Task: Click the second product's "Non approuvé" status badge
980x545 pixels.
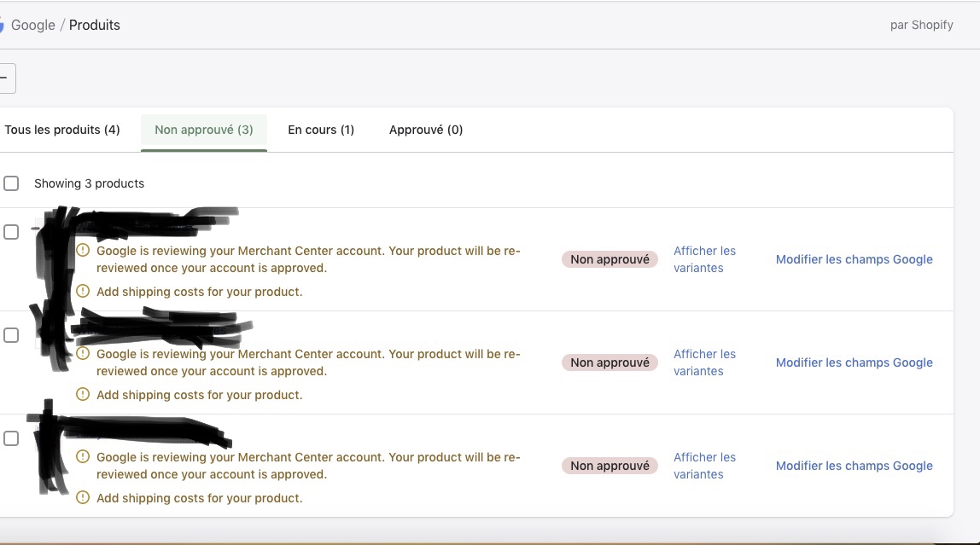Action: (x=610, y=362)
